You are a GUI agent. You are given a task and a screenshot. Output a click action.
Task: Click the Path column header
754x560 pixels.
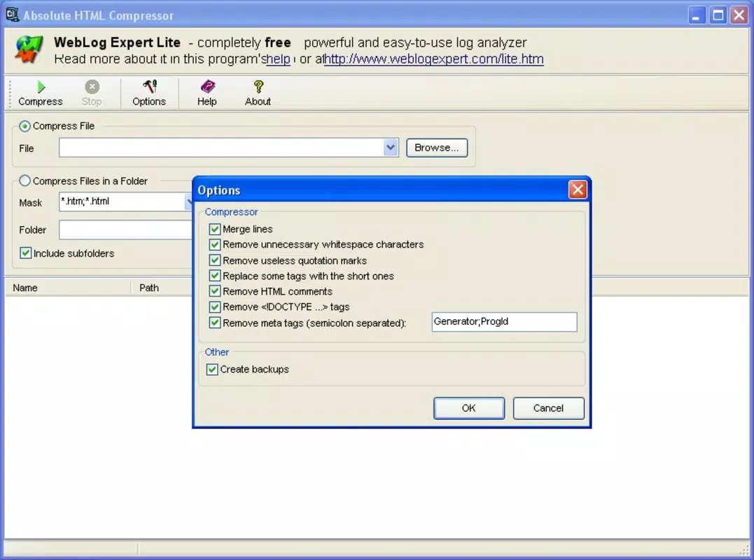[x=162, y=288]
